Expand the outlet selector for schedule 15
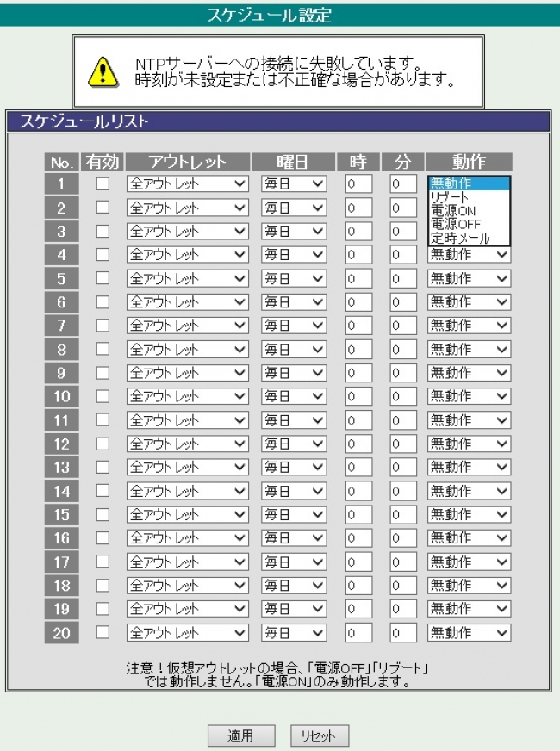Screen dimensions: 560x751 [x=187, y=515]
